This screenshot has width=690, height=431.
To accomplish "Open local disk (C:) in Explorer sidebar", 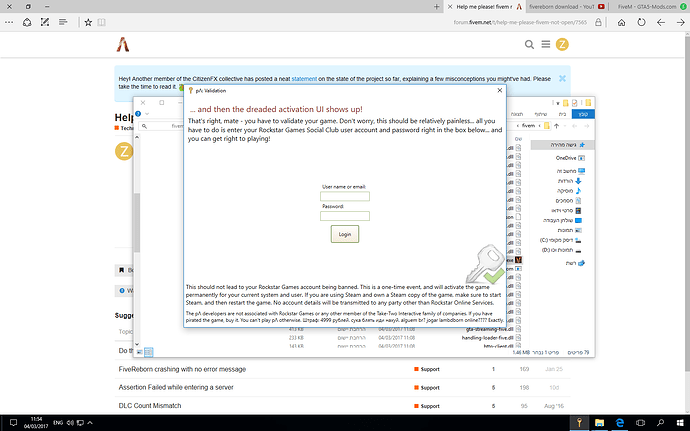I will click(561, 240).
